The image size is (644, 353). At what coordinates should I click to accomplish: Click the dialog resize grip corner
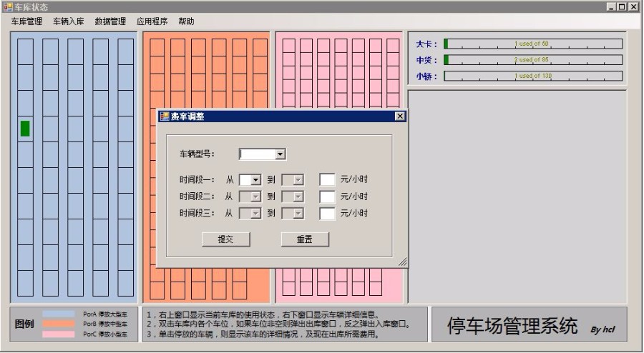[402, 262]
